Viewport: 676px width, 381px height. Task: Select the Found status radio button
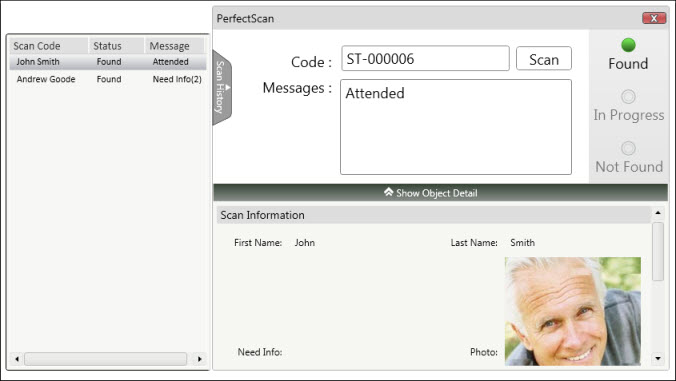[x=628, y=45]
